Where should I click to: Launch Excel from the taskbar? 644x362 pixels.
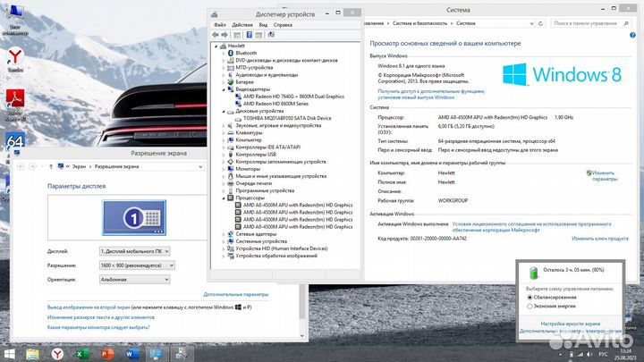pyautogui.click(x=81, y=354)
